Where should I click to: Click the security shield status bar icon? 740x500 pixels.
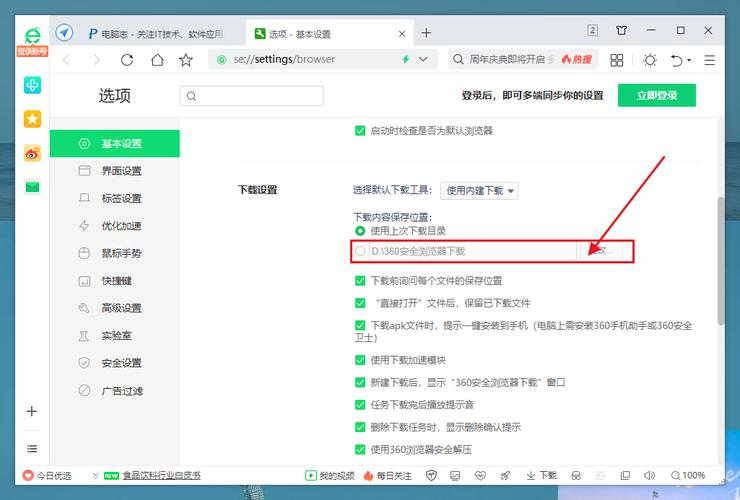pos(431,475)
